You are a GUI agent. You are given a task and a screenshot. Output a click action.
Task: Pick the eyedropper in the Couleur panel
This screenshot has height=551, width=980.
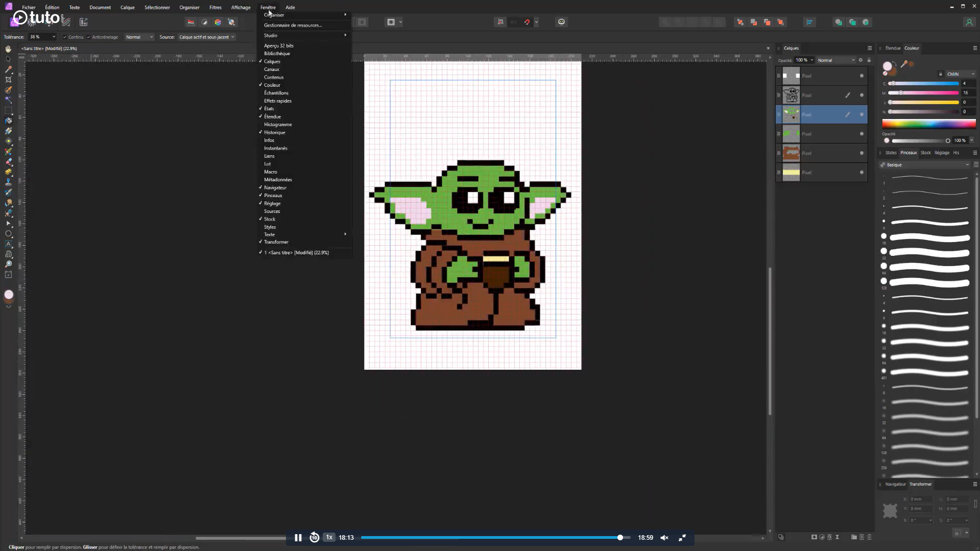904,64
